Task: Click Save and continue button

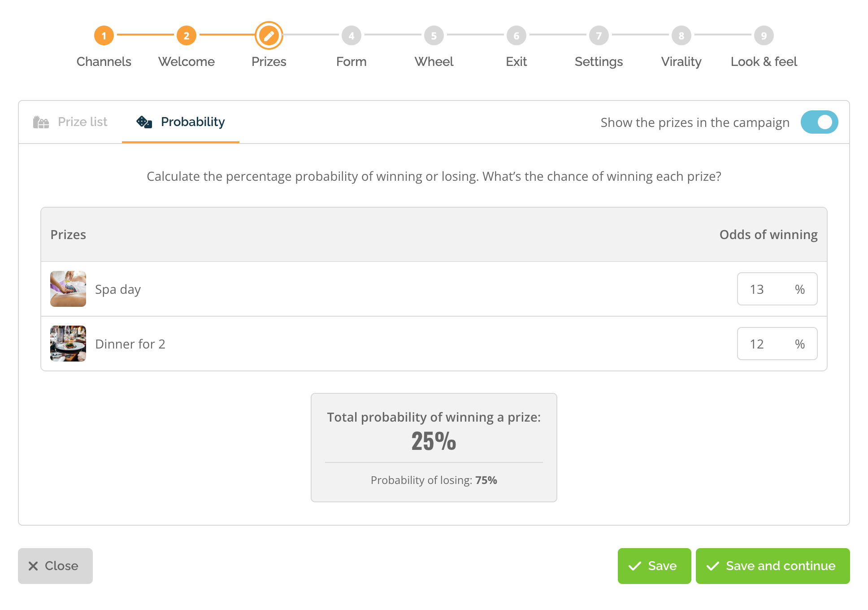Action: 773,566
